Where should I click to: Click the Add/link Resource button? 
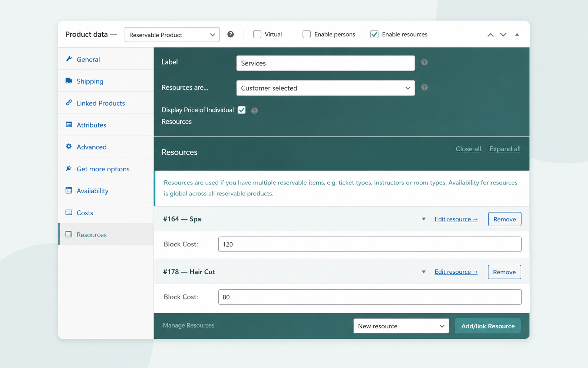(488, 326)
